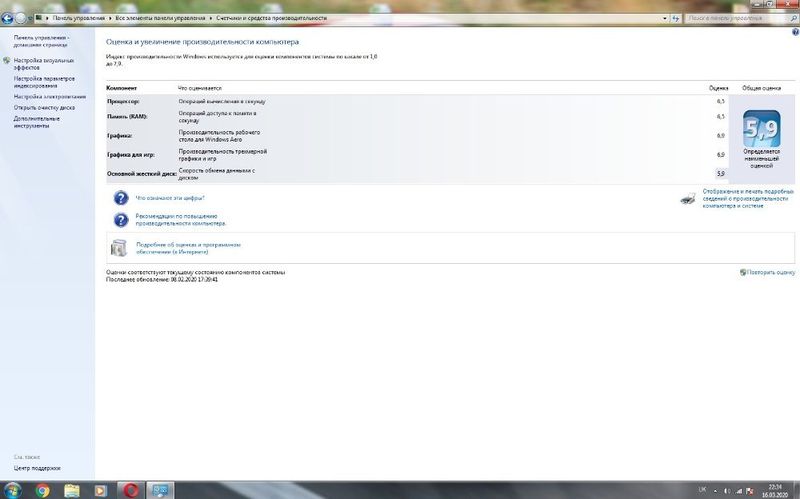Open Windows Explorer folder in taskbar
This screenshot has height=499, width=800.
(x=72, y=490)
